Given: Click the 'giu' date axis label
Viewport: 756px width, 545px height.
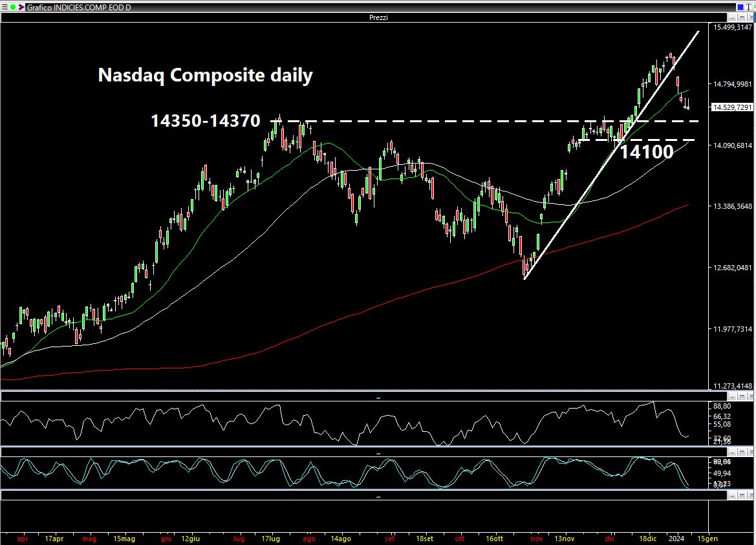Looking at the screenshot, I should [x=166, y=539].
